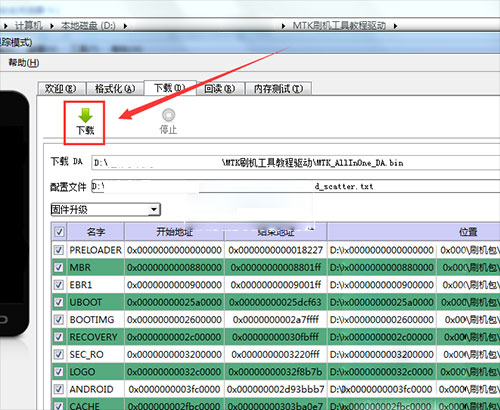The width and height of the screenshot is (500, 410).
Task: Toggle the UBOOT partition checkbox
Action: (59, 302)
